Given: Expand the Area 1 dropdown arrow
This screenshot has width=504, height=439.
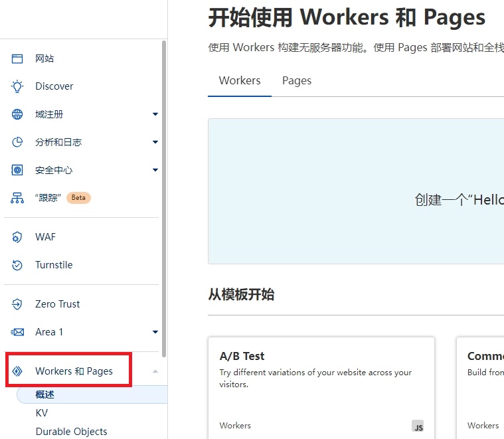Looking at the screenshot, I should [x=155, y=332].
